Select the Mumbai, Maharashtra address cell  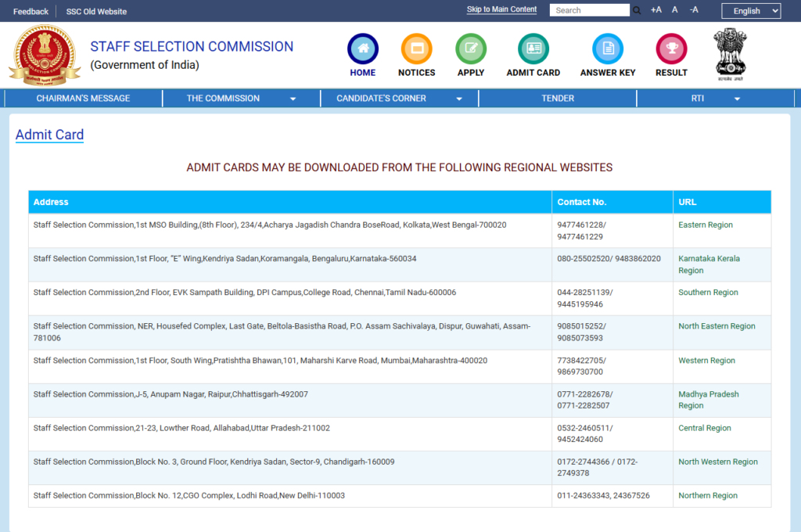(x=290, y=366)
